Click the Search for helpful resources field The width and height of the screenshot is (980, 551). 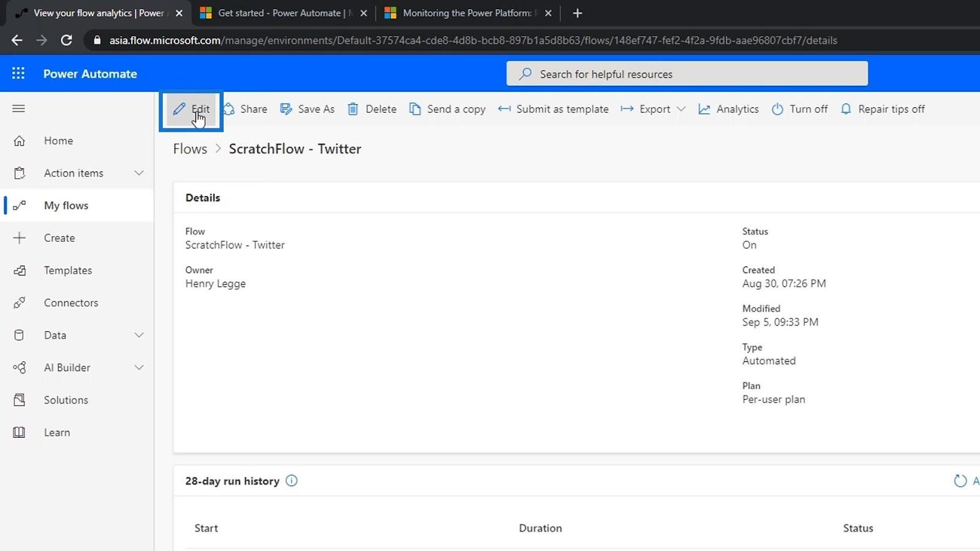pyautogui.click(x=687, y=74)
